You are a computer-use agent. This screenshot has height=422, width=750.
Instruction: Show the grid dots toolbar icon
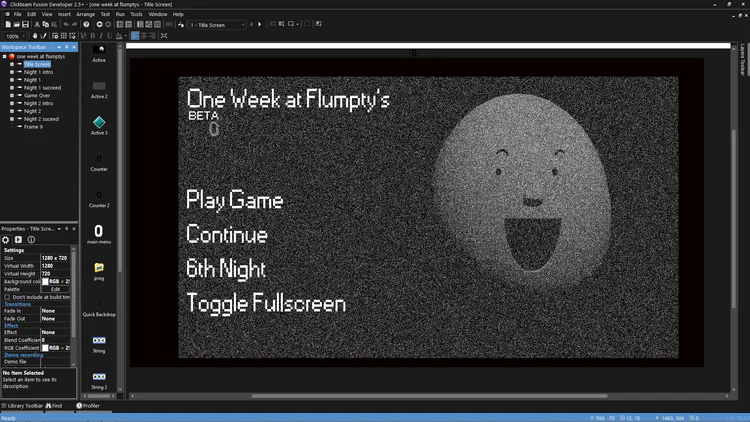point(64,36)
